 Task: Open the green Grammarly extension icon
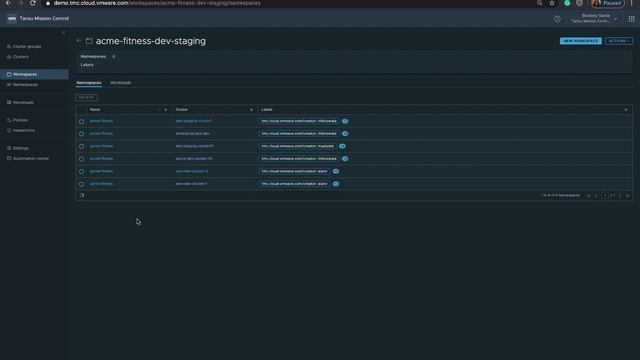pyautogui.click(x=567, y=3)
